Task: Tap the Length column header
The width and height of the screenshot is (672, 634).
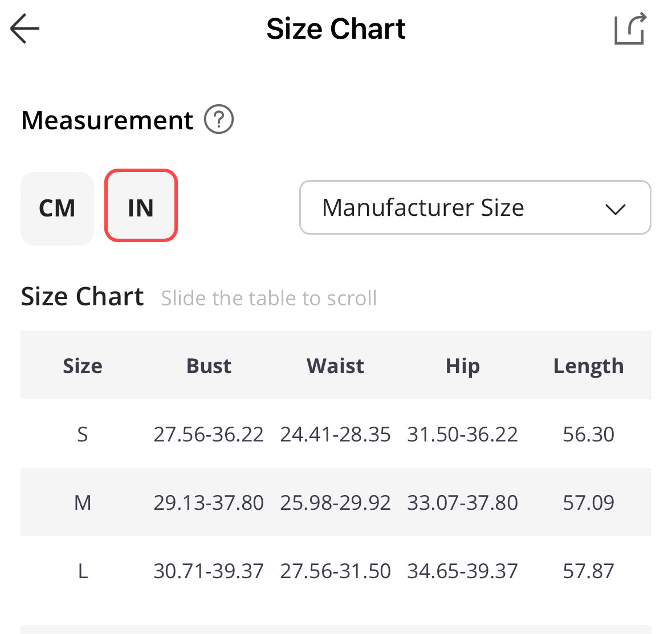Action: (x=588, y=366)
